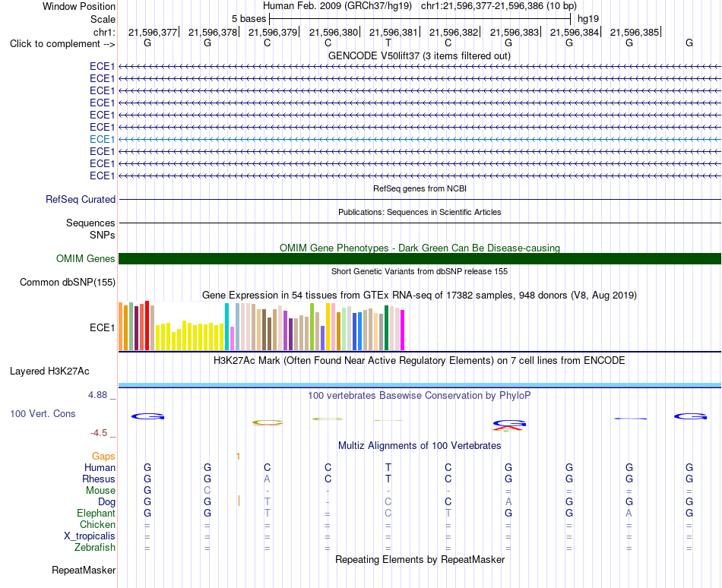Click the dark green bar in GTEx chart
722x588 pixels.
(x=387, y=328)
